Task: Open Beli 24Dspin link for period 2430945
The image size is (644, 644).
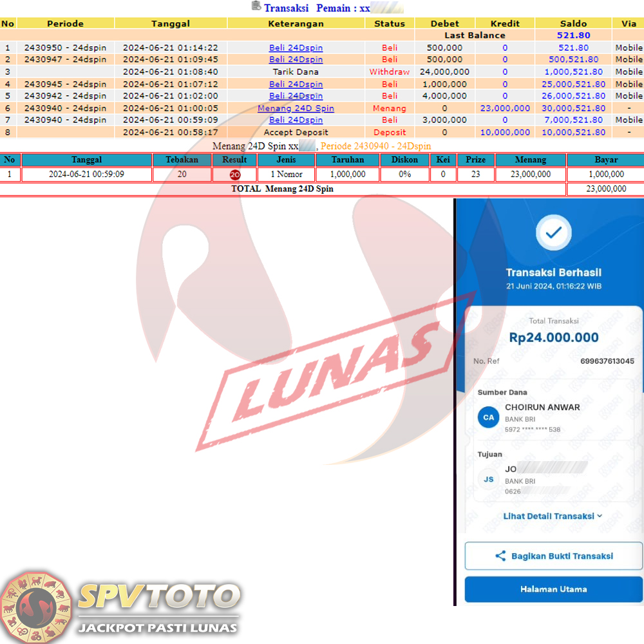Action: tap(296, 84)
